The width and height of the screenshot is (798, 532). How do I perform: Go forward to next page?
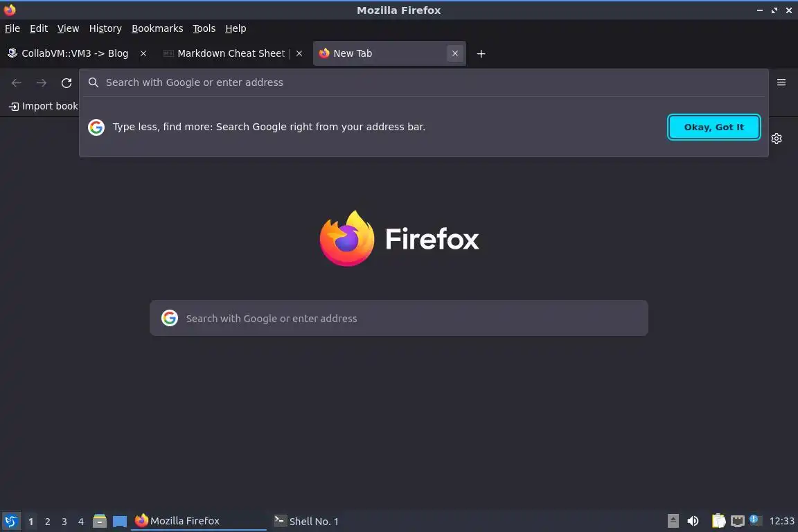click(42, 82)
